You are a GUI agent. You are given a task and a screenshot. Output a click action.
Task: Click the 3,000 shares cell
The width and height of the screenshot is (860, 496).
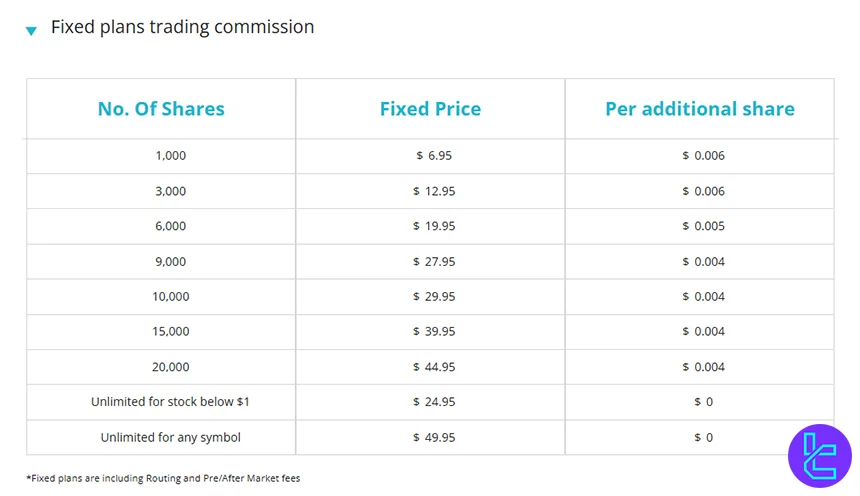170,191
